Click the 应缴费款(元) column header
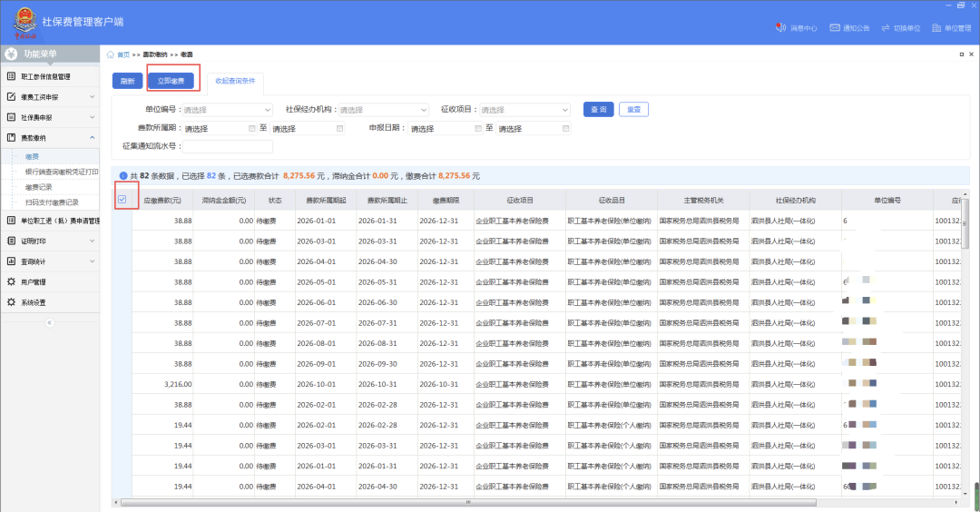Screen dimensions: 980x512 pyautogui.click(x=162, y=200)
